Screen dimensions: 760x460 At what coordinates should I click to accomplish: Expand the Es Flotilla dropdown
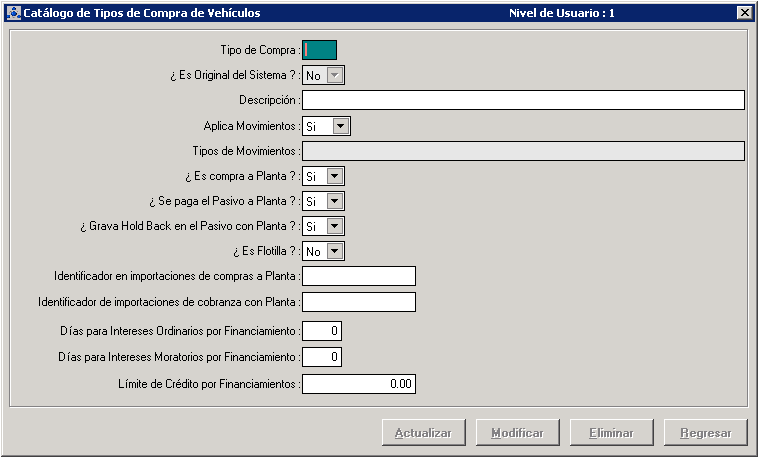335,251
